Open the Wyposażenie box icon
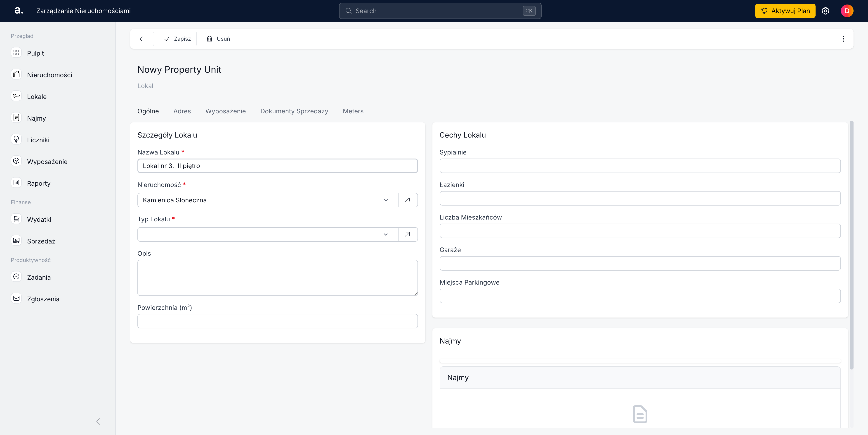Image resolution: width=868 pixels, height=435 pixels. (x=16, y=161)
